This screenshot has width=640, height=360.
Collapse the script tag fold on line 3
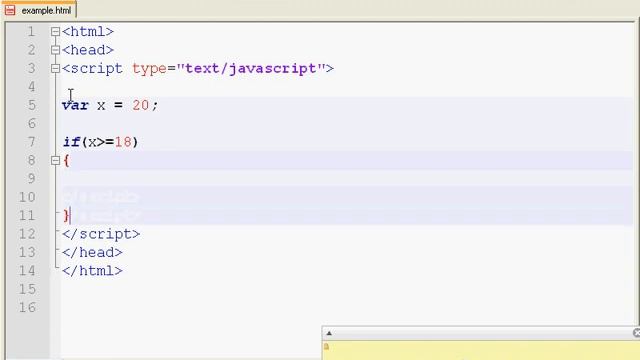56,68
